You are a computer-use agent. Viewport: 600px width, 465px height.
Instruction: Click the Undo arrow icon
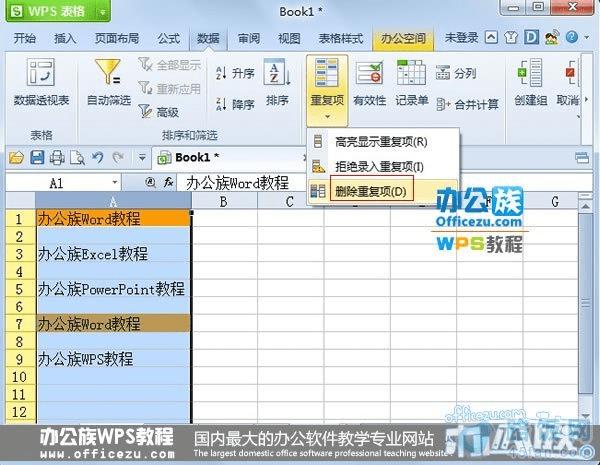point(98,157)
